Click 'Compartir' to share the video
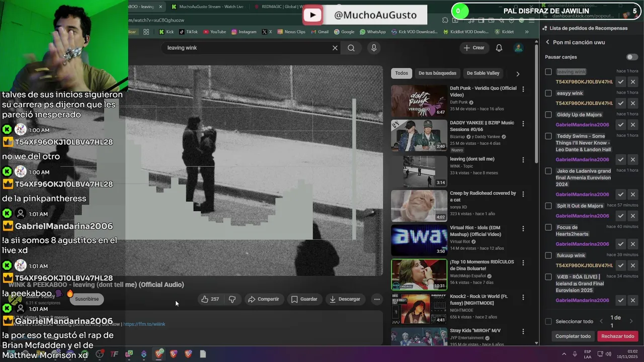 click(x=264, y=299)
